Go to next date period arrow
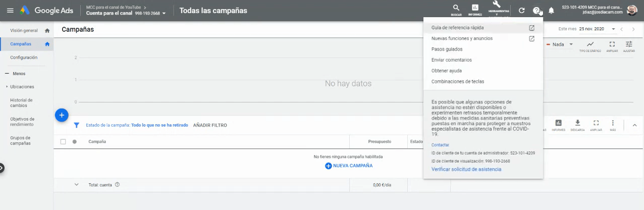 (x=634, y=29)
